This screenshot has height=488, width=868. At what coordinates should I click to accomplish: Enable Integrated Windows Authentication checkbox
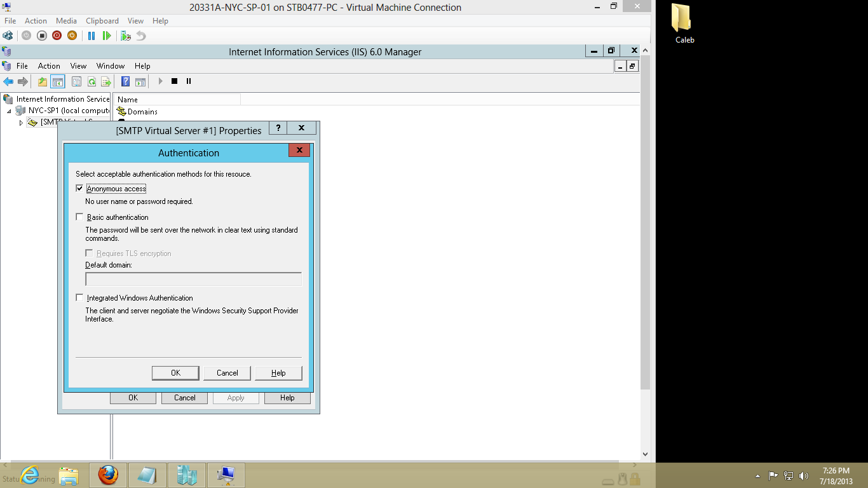[79, 298]
